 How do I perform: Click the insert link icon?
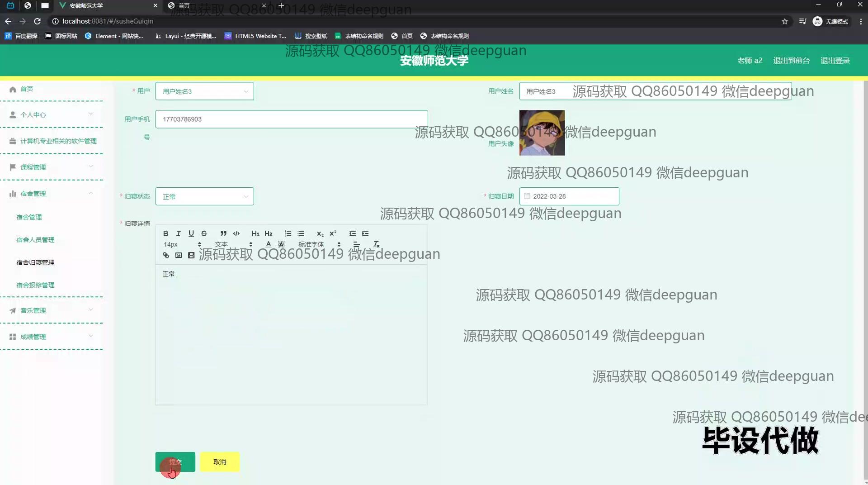click(166, 255)
